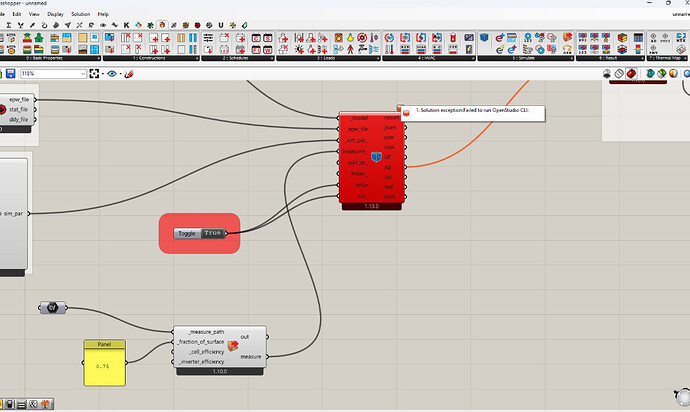Click the red 'e+' icon in Simulate
Screen dimensions: 690x412
tap(499, 38)
